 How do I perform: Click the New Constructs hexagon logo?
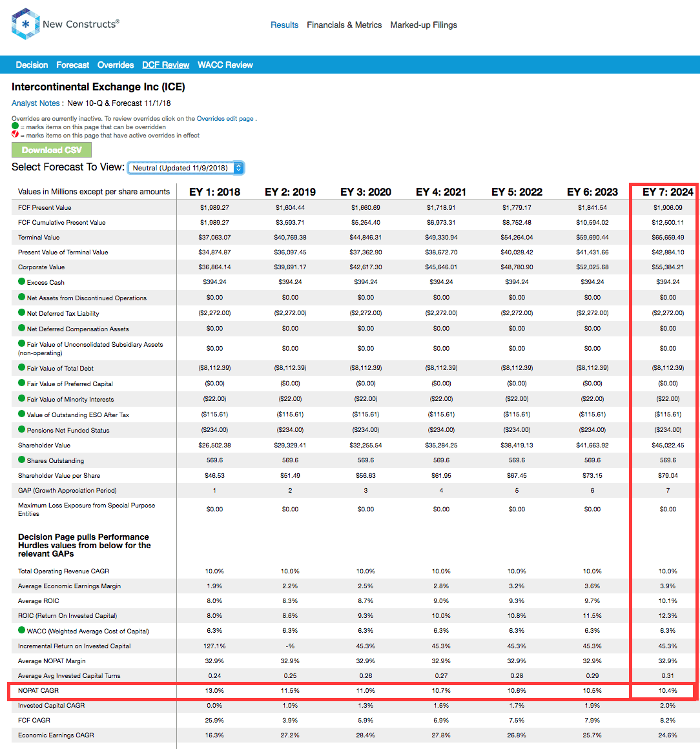[25, 24]
